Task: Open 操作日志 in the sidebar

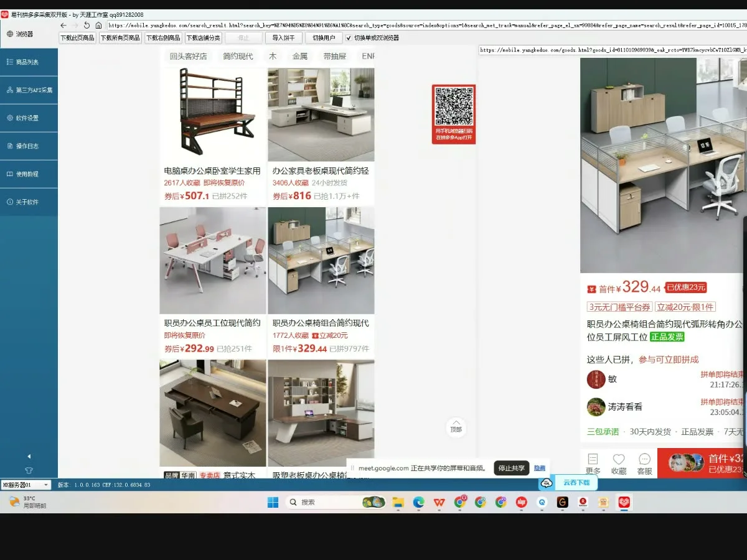Action: [x=29, y=146]
